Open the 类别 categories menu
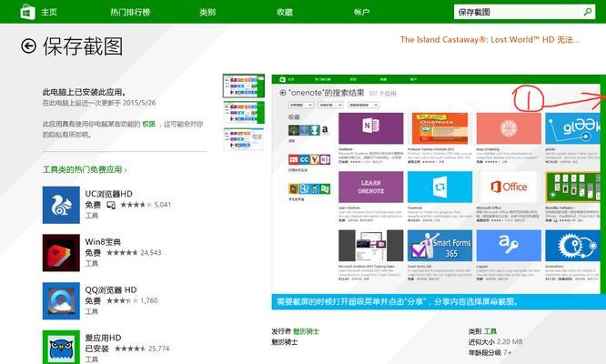Screen dimensions: 606x364 pos(207,12)
